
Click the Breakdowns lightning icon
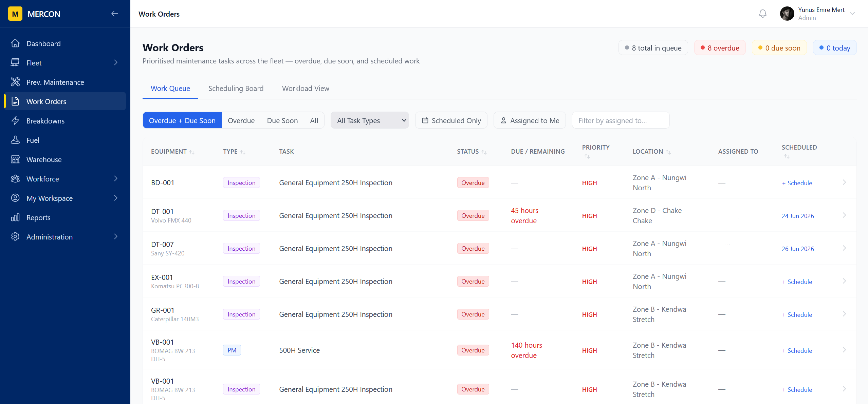coord(15,121)
